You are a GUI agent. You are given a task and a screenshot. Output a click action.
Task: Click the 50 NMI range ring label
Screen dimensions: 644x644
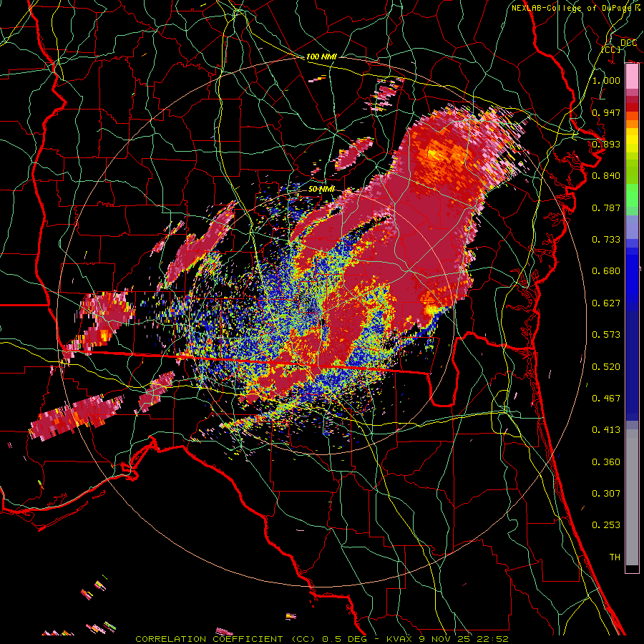[x=321, y=189]
